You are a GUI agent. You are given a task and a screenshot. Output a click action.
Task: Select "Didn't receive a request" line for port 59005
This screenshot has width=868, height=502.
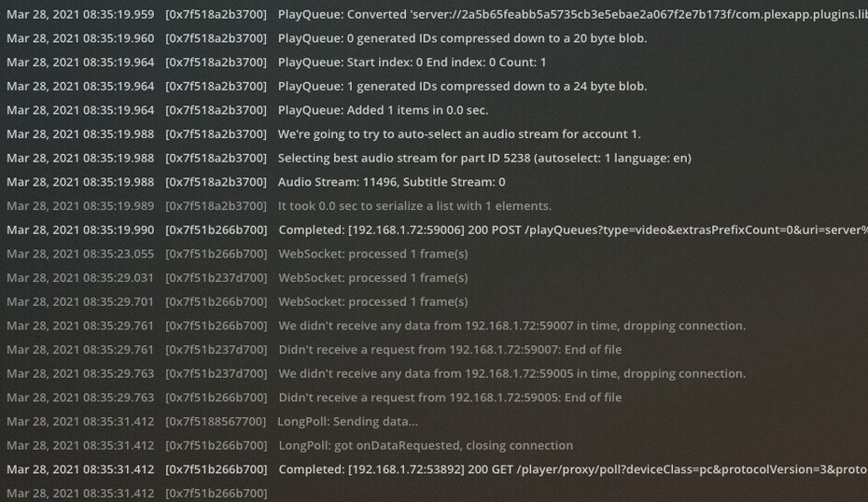[x=450, y=397]
